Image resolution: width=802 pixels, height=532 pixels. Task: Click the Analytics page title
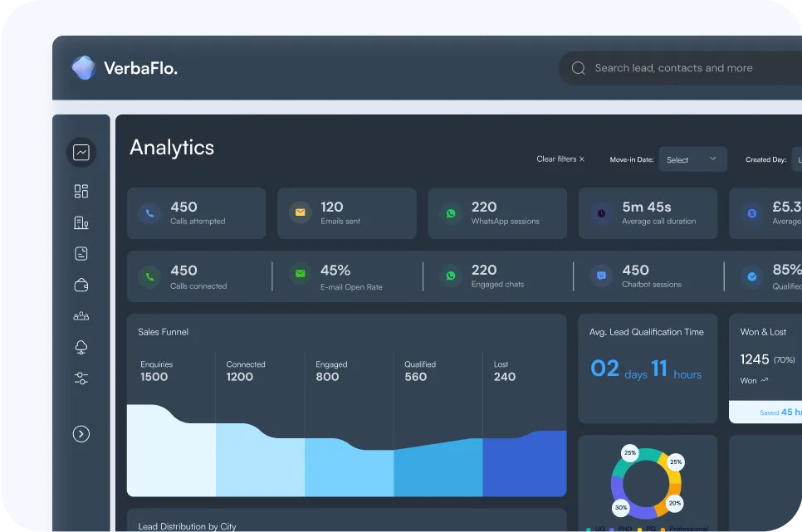pos(172,148)
